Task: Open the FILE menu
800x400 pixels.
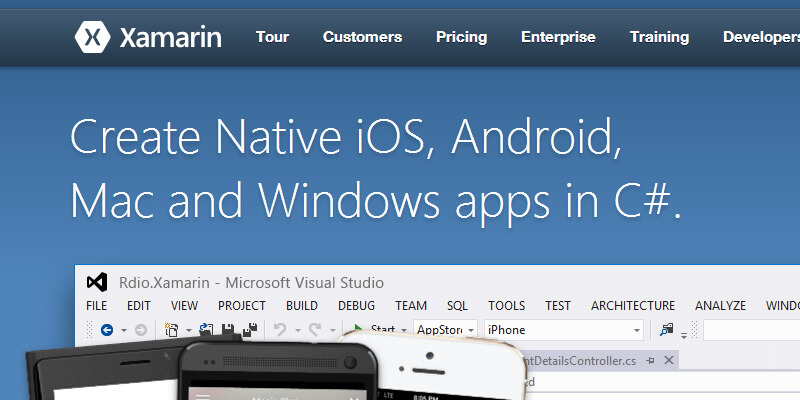Action: (96, 306)
